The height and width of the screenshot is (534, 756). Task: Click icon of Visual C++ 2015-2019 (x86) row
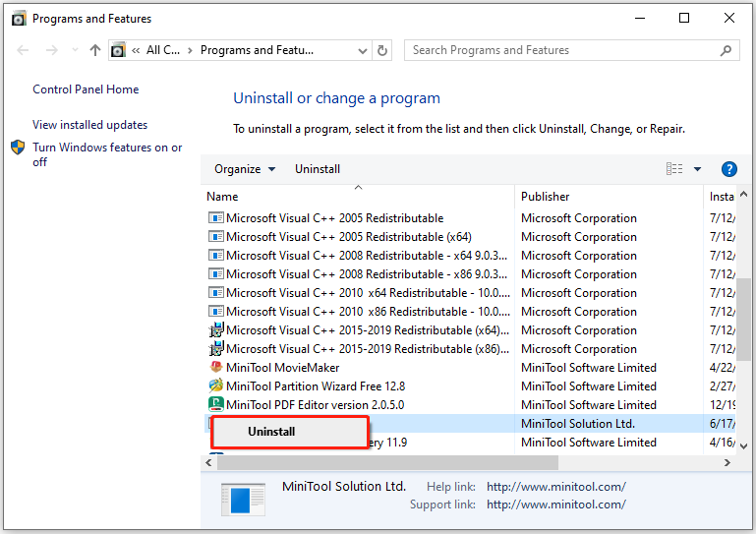[216, 348]
